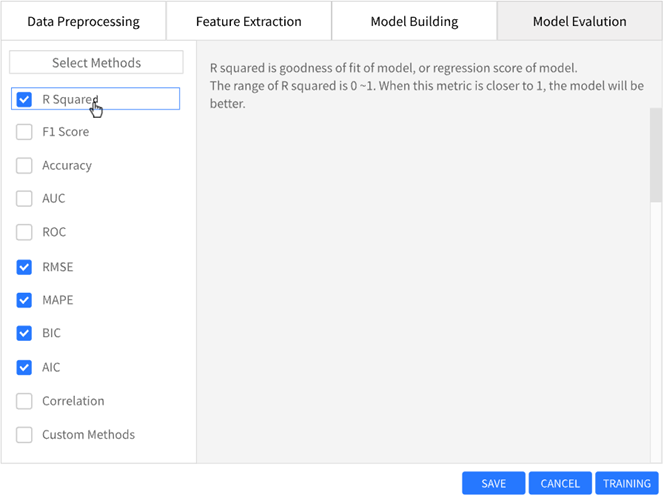Screen dimensions: 664x498
Task: Enable the Custom Methods checkbox
Action: (x=25, y=435)
